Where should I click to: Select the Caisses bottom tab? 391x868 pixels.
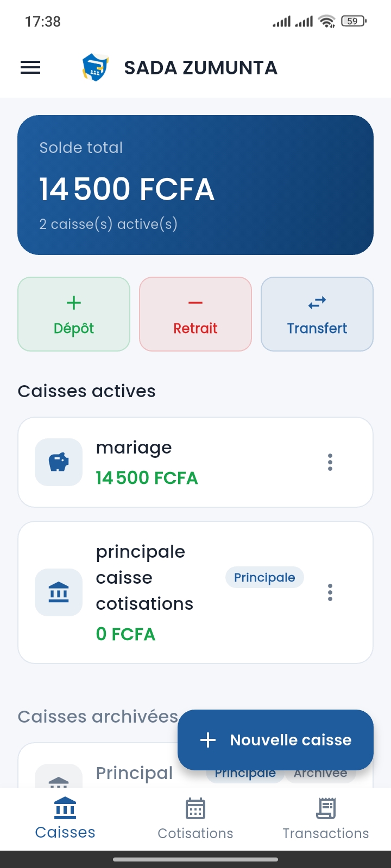65,819
